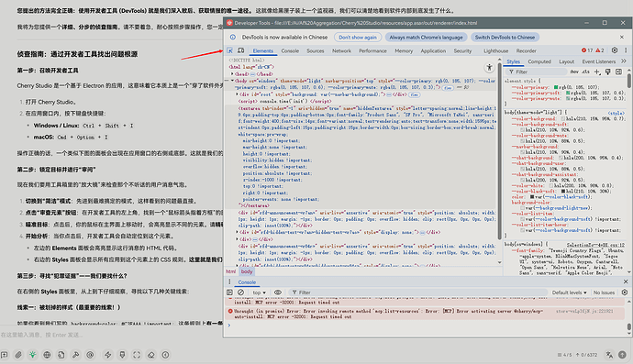This screenshot has width=633, height=364.
Task: Select the Computed styles tab
Action: 539,61
